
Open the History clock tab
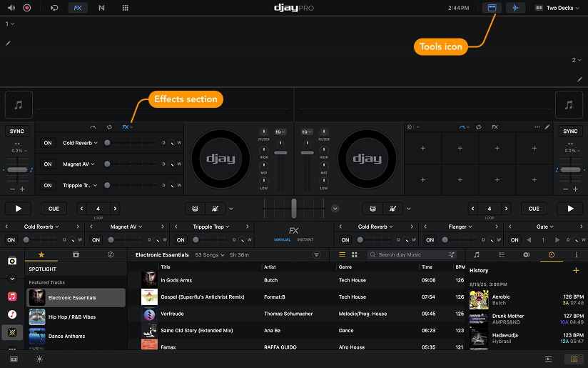tap(551, 254)
